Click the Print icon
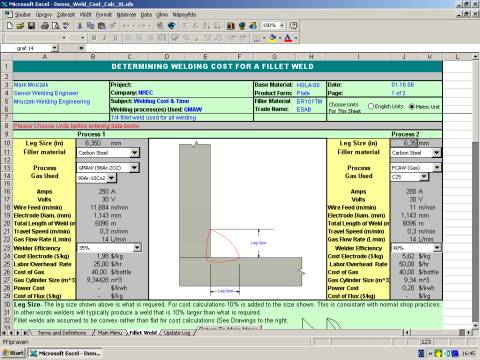This screenshot has width=480, height=360. 45,26
